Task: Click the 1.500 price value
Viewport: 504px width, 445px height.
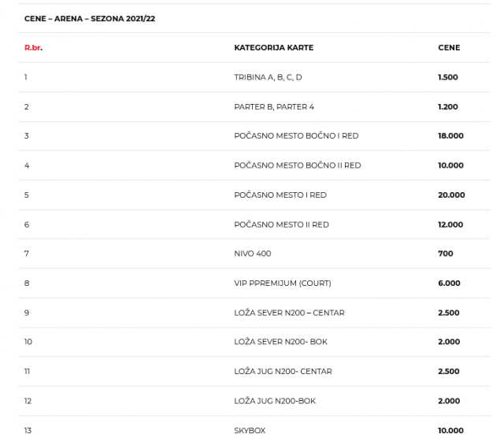Action: coord(448,77)
